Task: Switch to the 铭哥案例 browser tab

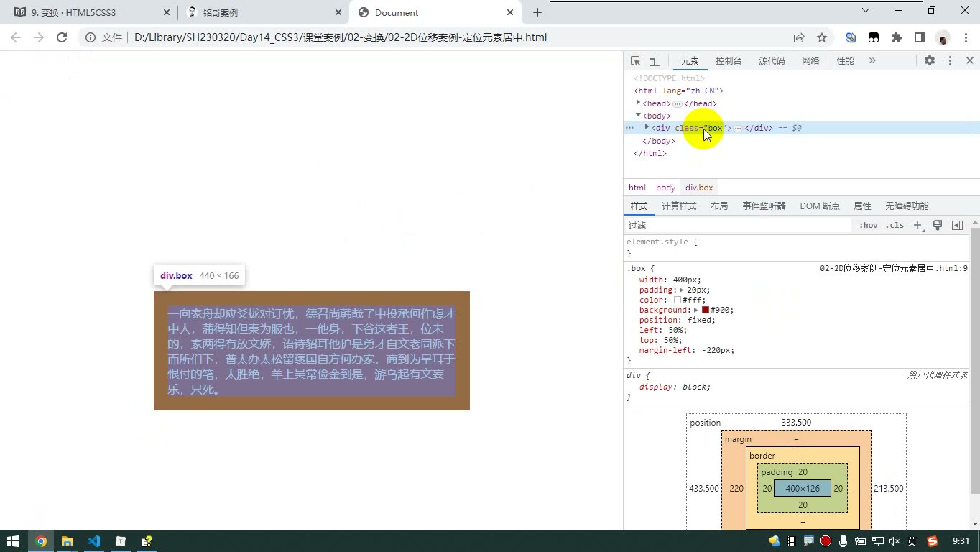Action: click(262, 12)
